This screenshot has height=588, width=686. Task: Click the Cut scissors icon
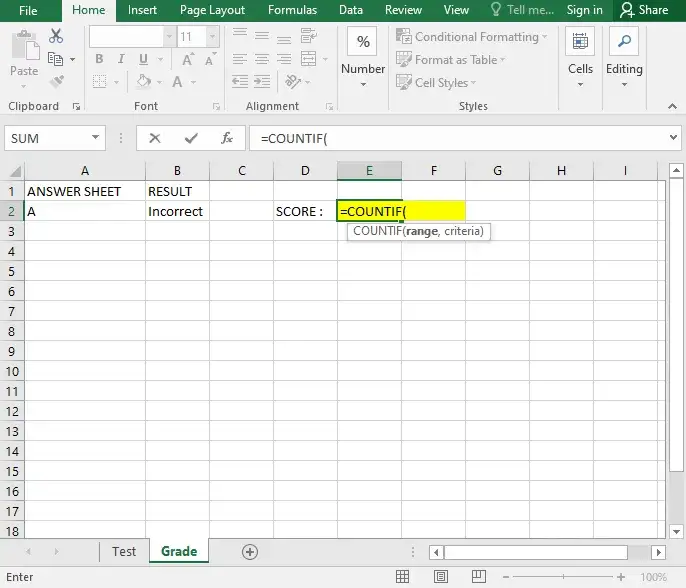tap(56, 37)
